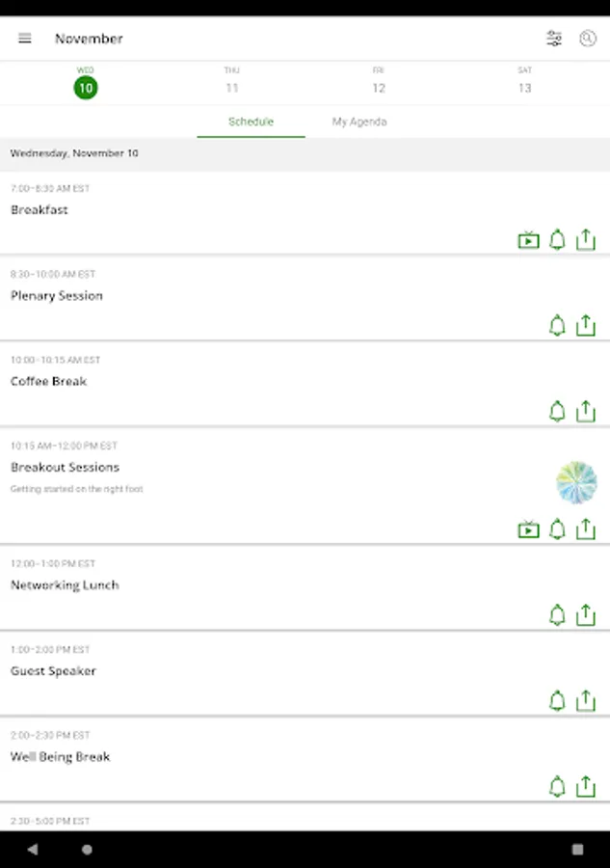This screenshot has width=610, height=868.
Task: Toggle reminder bell for Guest Speaker
Action: [x=557, y=701]
